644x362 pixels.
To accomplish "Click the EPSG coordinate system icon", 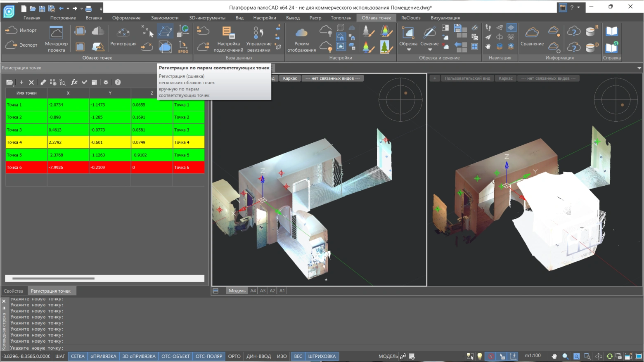I will pos(183,47).
